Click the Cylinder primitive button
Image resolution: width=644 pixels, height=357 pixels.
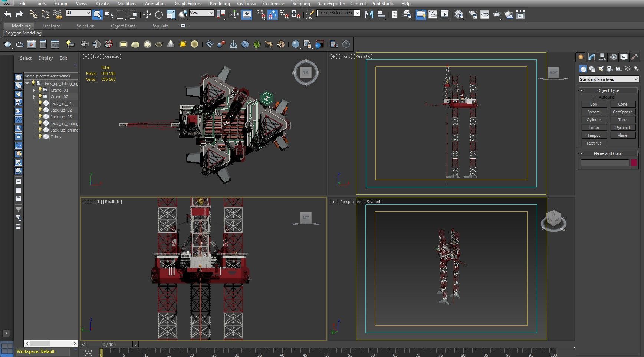(x=594, y=120)
